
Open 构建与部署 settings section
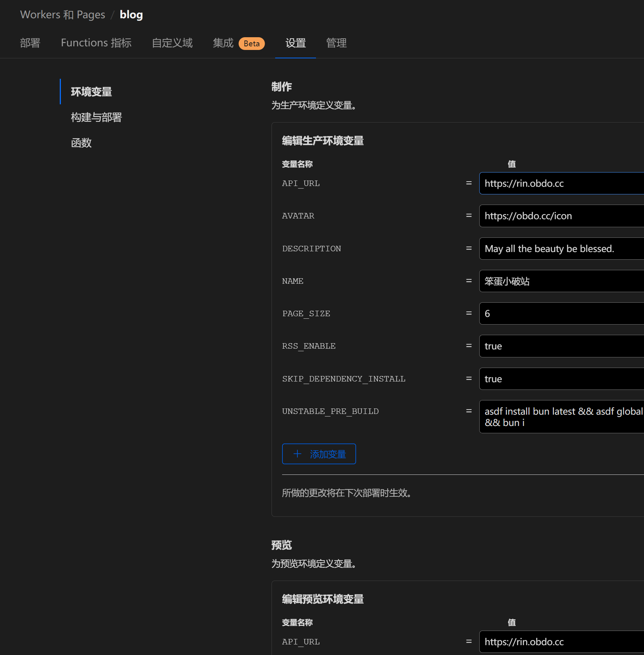pyautogui.click(x=96, y=117)
